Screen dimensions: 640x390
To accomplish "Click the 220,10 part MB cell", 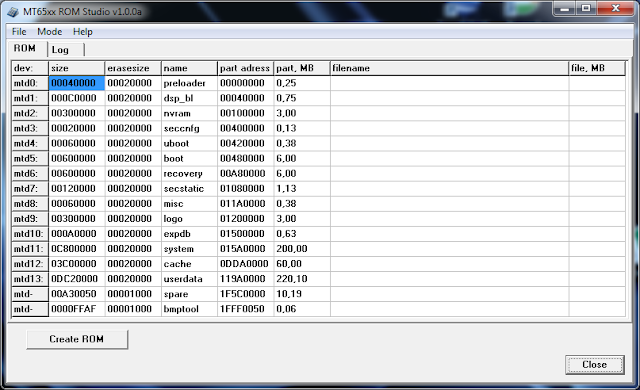I will point(302,279).
